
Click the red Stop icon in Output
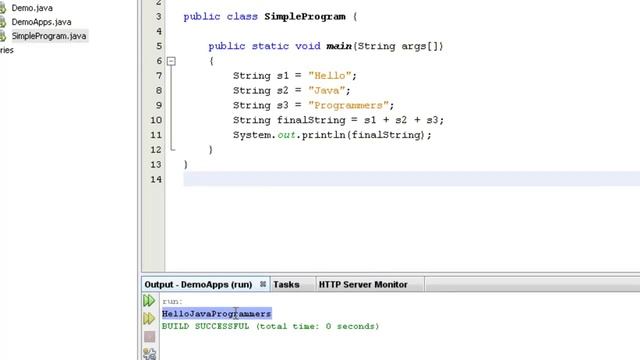pos(149,337)
